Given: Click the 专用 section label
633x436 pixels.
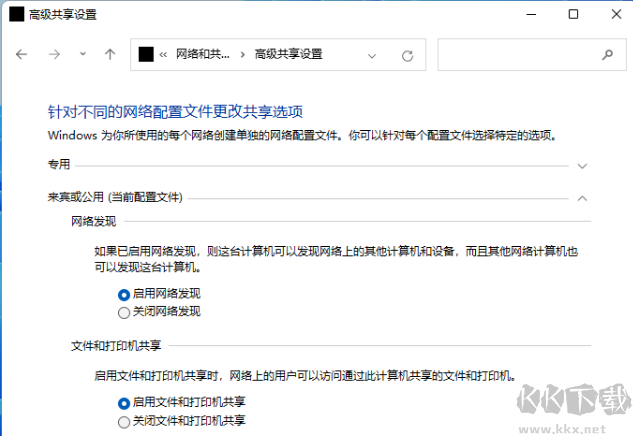Looking at the screenshot, I should [x=59, y=164].
